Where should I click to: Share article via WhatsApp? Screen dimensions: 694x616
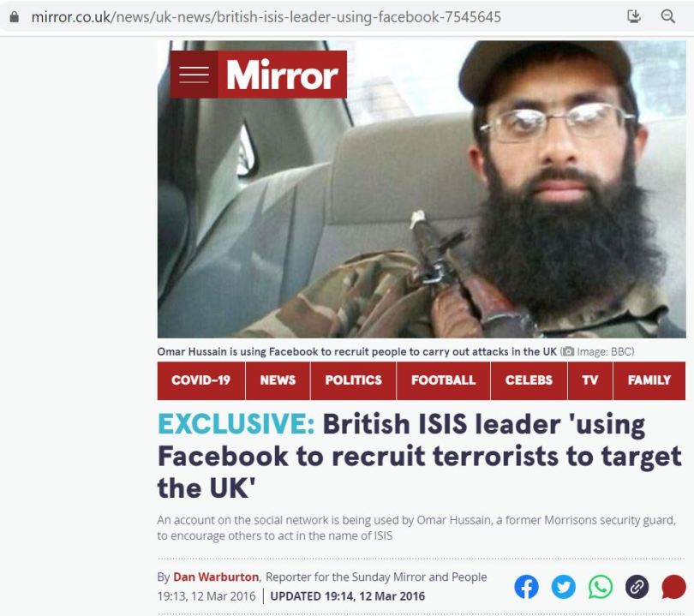pos(600,587)
